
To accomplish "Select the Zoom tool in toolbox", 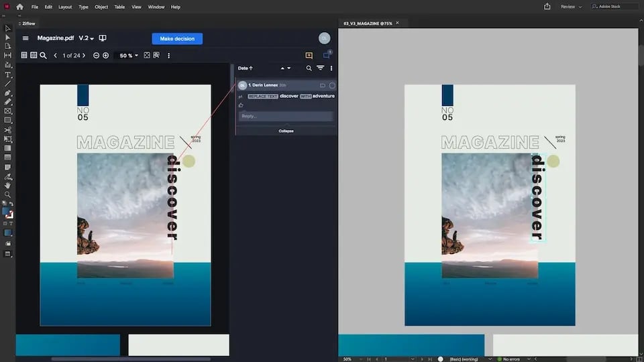I will (7, 194).
